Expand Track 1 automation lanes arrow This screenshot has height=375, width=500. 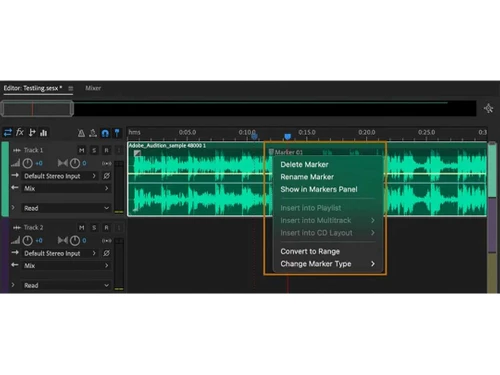13,208
